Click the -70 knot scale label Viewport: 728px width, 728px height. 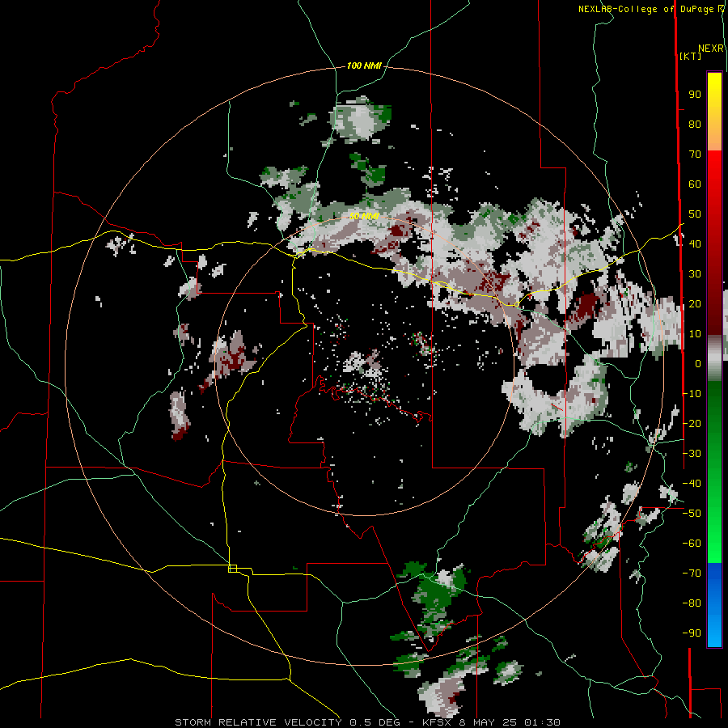click(x=692, y=573)
